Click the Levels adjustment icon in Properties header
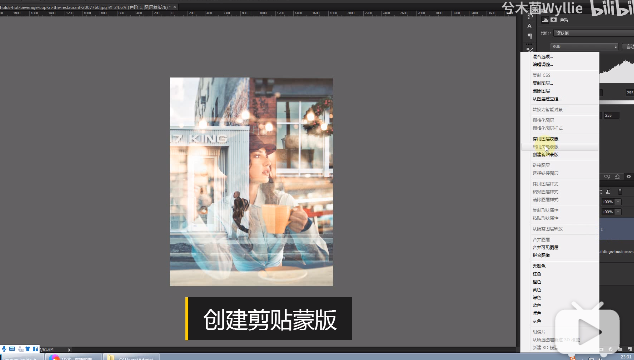 [545, 20]
